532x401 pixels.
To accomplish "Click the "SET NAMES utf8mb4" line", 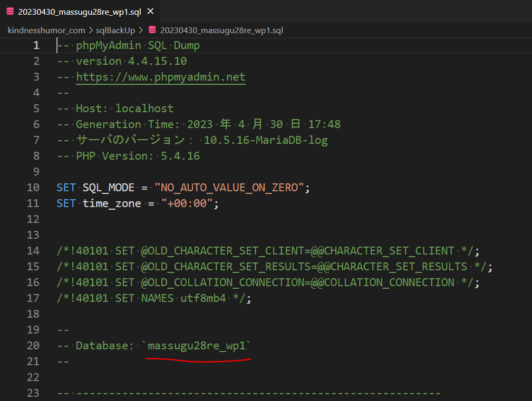I will click(x=154, y=298).
